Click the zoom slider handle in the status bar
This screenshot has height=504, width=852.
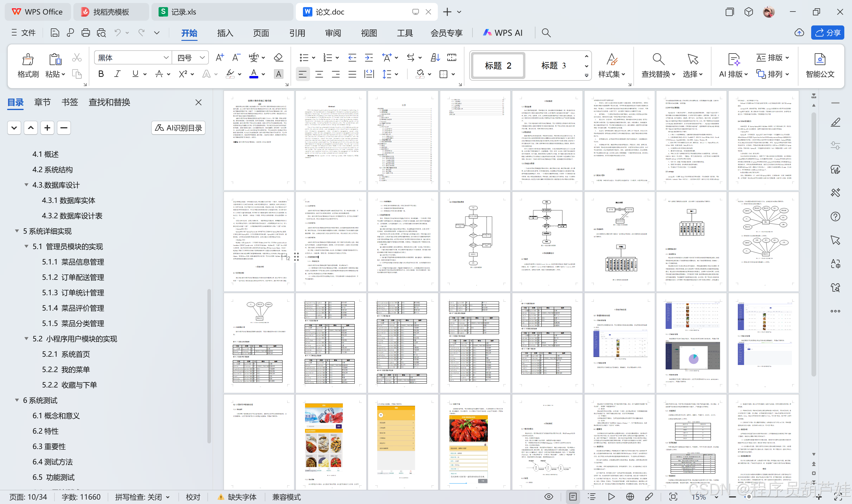[748, 497]
